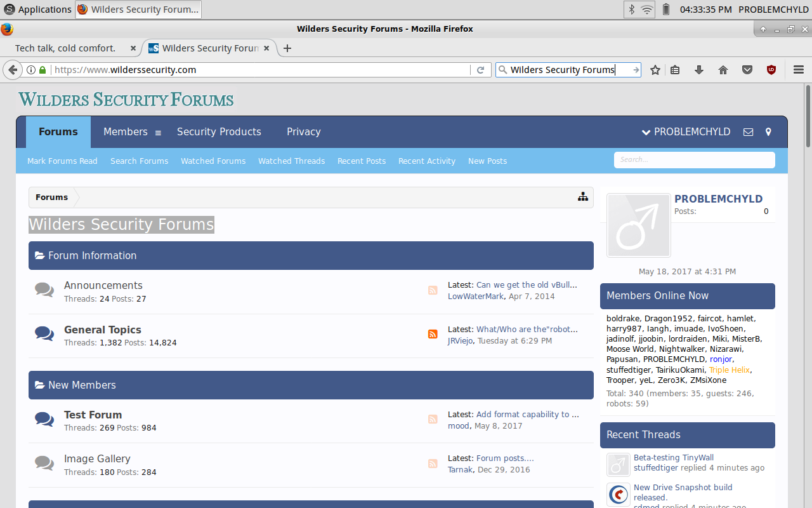
Task: Open the Firefox hamburger menu
Action: click(x=799, y=70)
